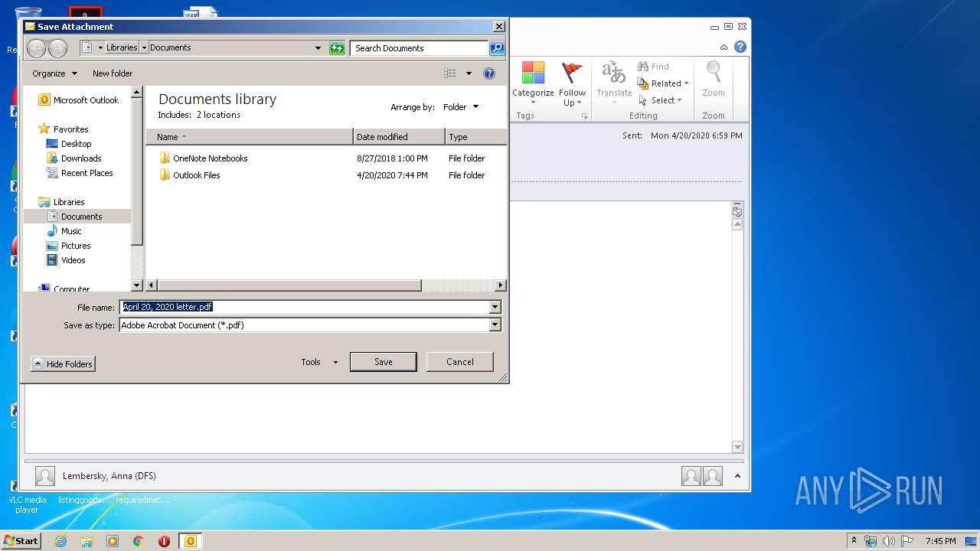Sort by the Date modified column header
980x551 pixels.
pyautogui.click(x=399, y=137)
